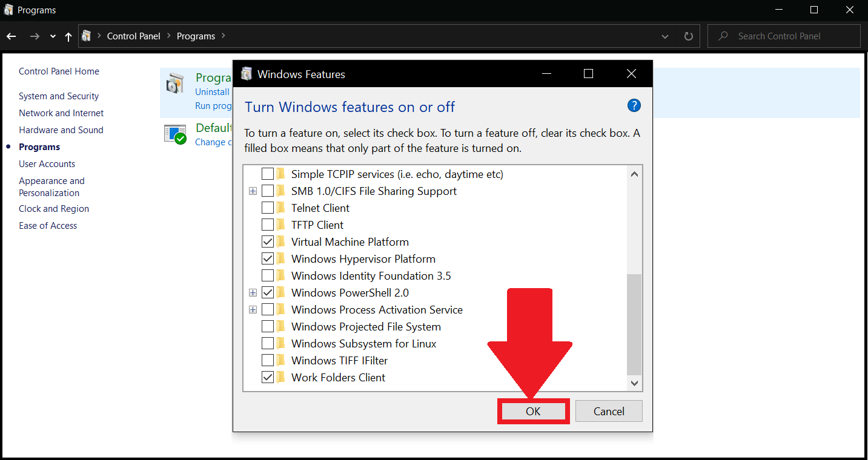Check Simple TCPIP services checkbox
This screenshot has width=868, height=460.
pos(268,174)
